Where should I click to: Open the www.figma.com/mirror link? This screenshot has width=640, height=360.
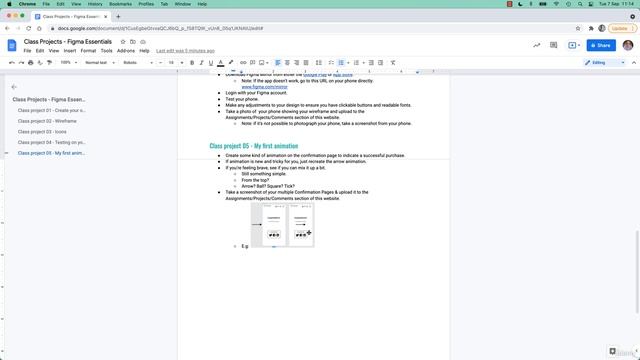[264, 87]
